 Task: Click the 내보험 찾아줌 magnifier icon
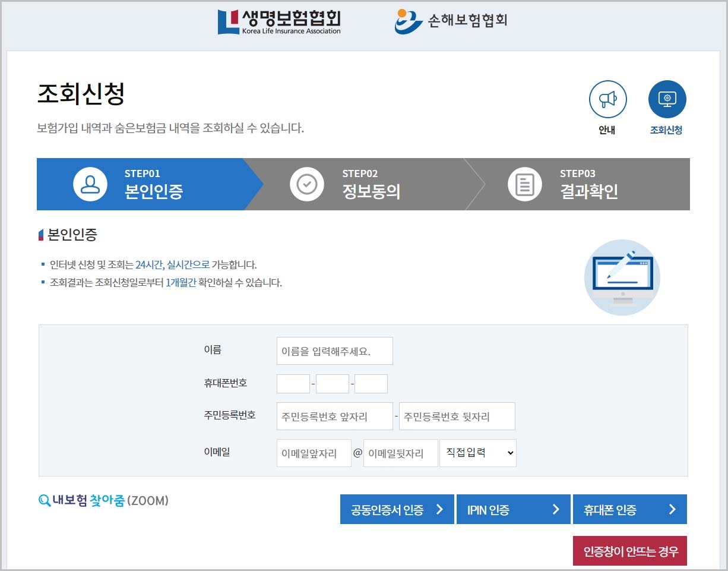click(x=44, y=501)
